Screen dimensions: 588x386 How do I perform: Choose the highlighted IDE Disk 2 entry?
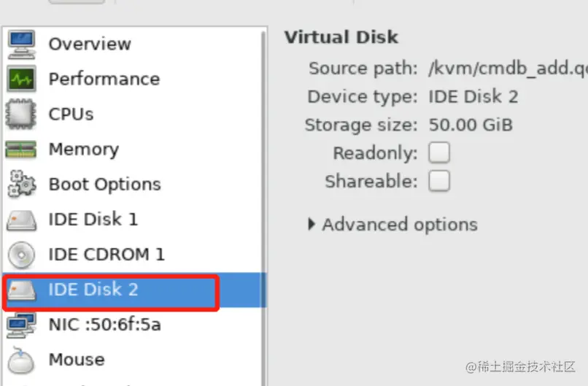click(x=93, y=290)
